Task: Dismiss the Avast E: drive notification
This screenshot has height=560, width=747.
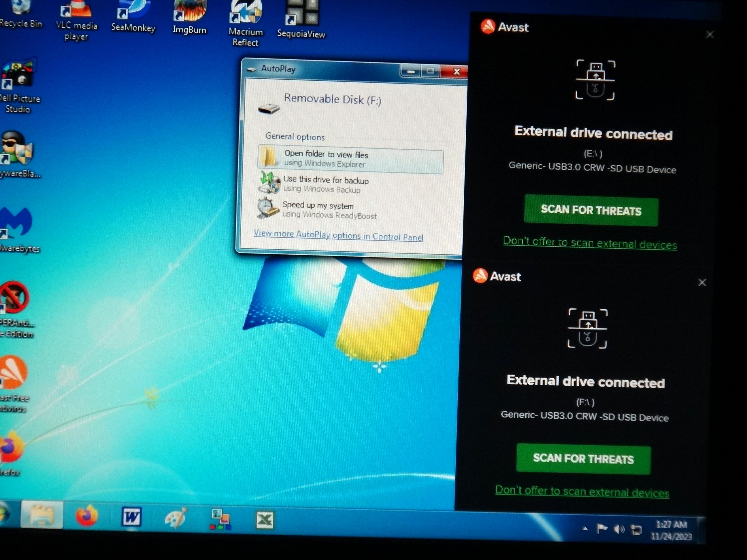Action: (710, 35)
